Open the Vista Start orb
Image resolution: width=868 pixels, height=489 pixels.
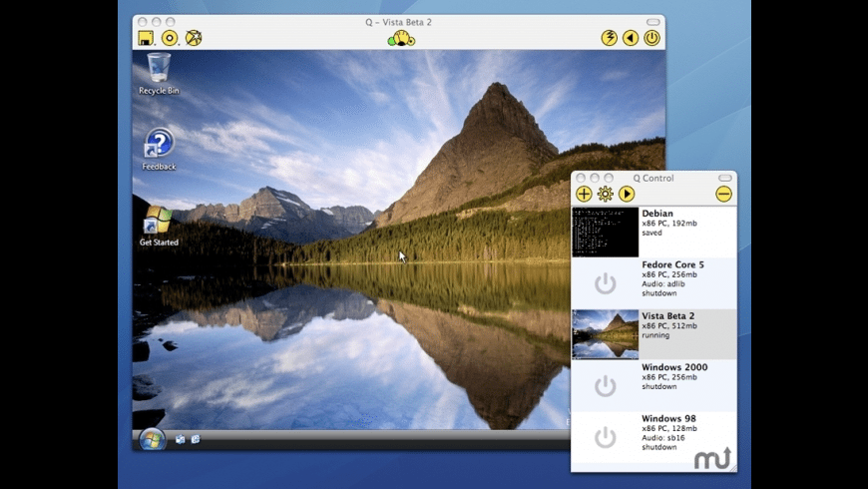152,440
